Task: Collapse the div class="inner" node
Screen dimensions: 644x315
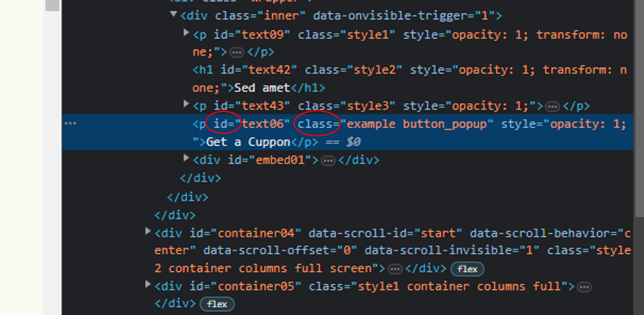Action: pos(174,15)
